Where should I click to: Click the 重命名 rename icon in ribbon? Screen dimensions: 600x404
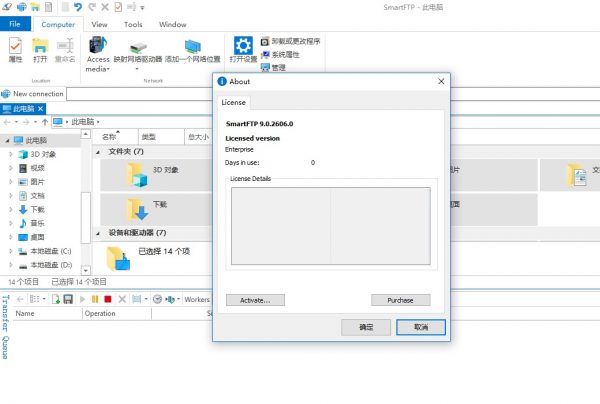[65, 50]
